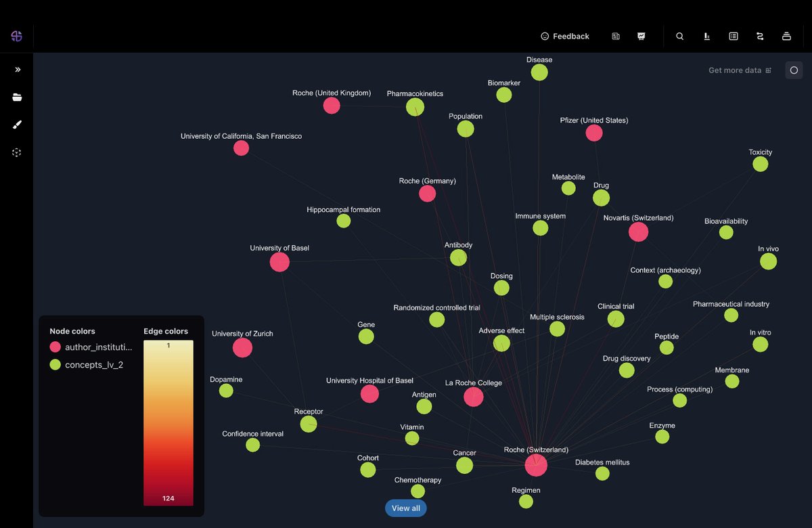Viewport: 812px width, 528px height.
Task: Select the Population concept node
Action: pyautogui.click(x=466, y=129)
